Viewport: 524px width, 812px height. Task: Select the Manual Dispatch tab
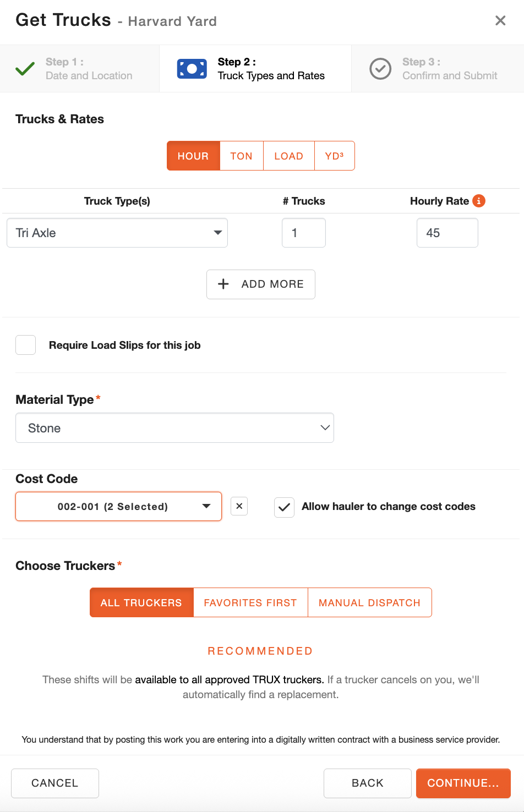369,603
